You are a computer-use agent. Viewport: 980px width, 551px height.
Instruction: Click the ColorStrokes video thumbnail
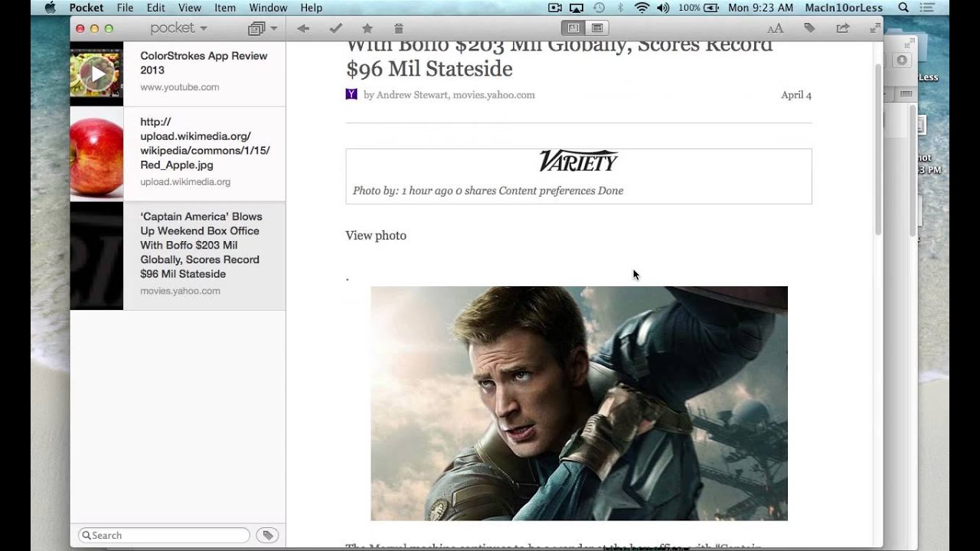pyautogui.click(x=96, y=73)
